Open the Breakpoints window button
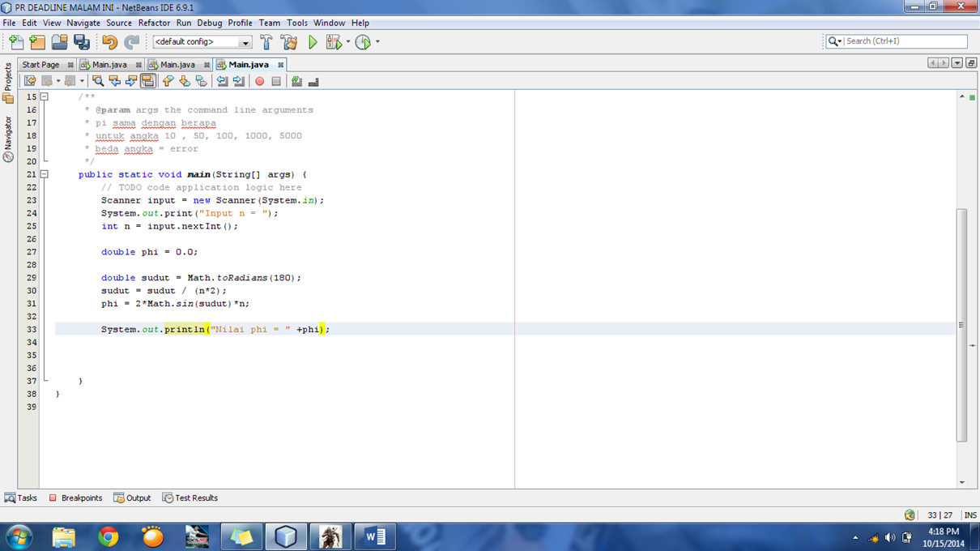This screenshot has height=551, width=980. 75,498
